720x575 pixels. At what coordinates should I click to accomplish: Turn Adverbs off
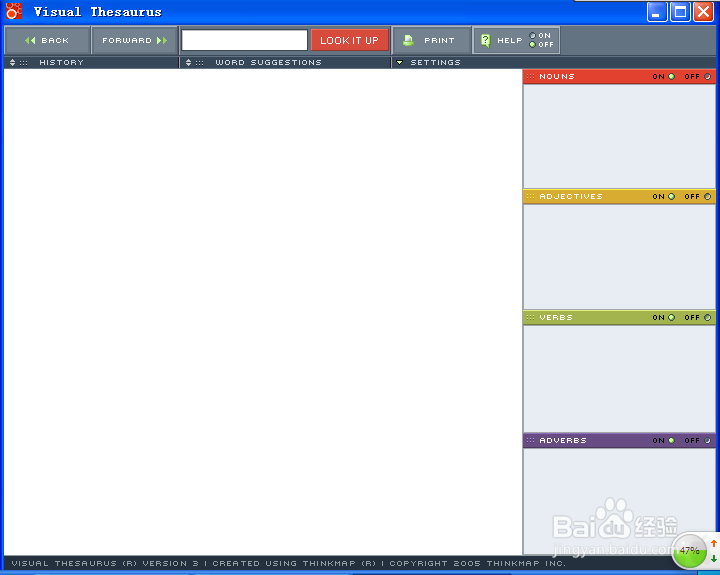(x=707, y=440)
